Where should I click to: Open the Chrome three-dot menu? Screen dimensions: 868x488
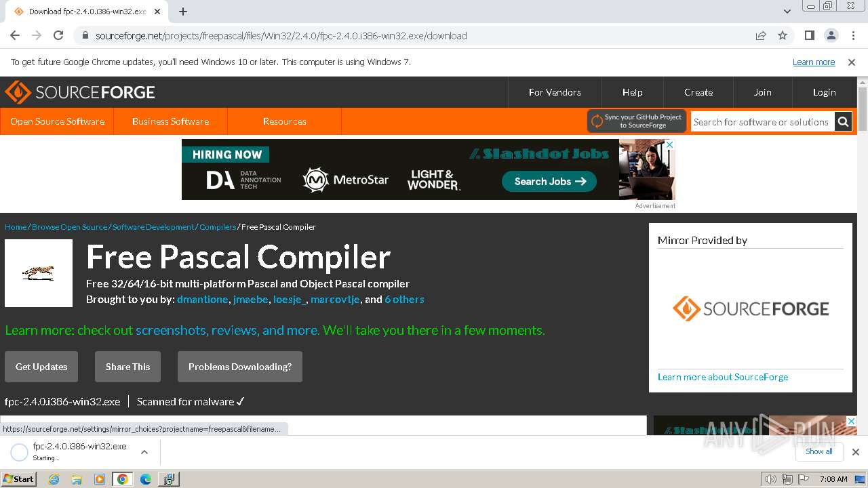click(853, 35)
